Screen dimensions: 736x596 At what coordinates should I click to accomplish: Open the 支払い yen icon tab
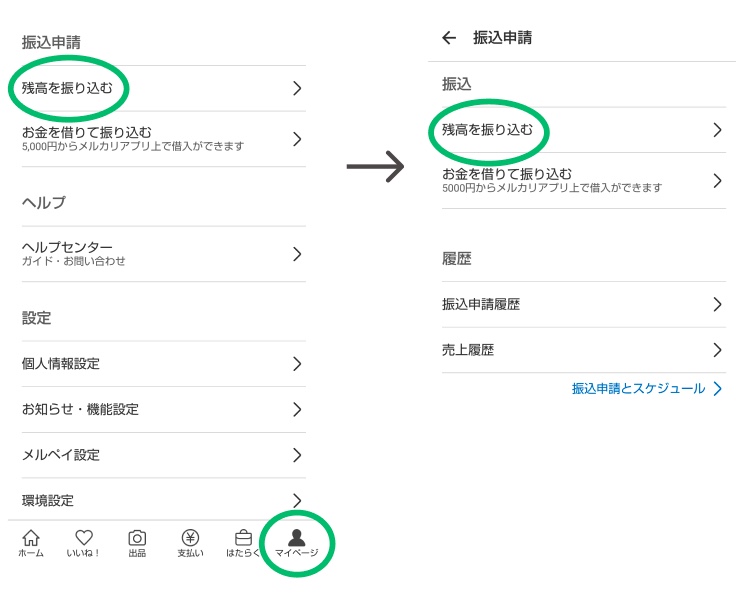[190, 543]
